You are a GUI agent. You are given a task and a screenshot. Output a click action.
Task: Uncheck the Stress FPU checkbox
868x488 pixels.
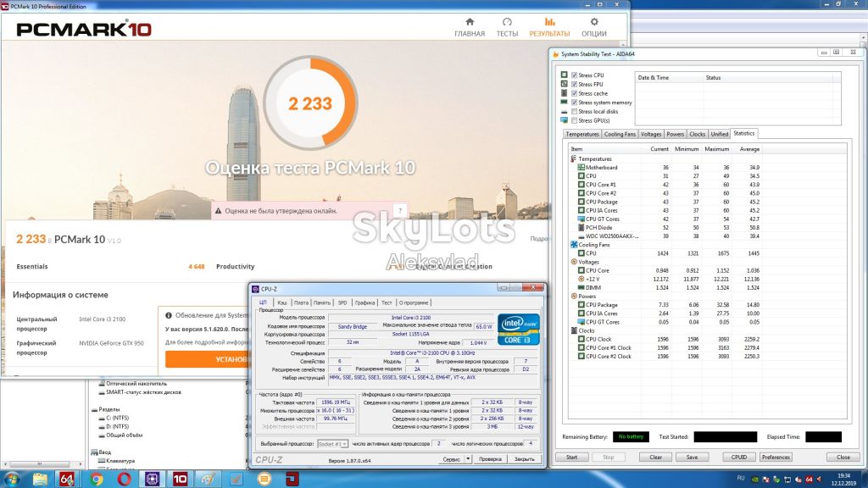(x=575, y=84)
